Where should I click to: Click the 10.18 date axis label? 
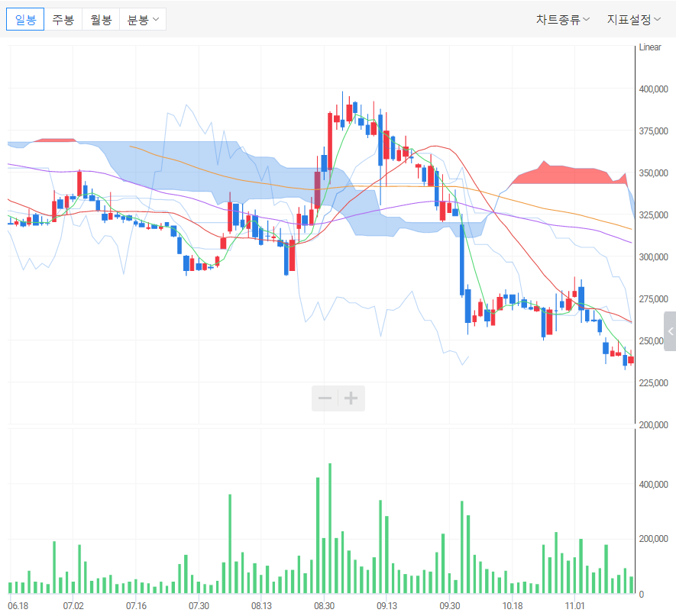click(x=513, y=605)
